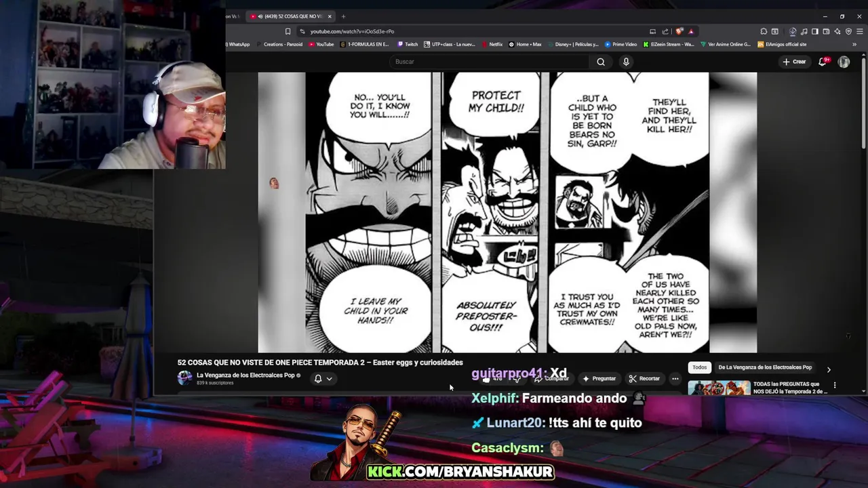
Task: Open the Creations - Panzoid bookmark
Action: [x=279, y=44]
